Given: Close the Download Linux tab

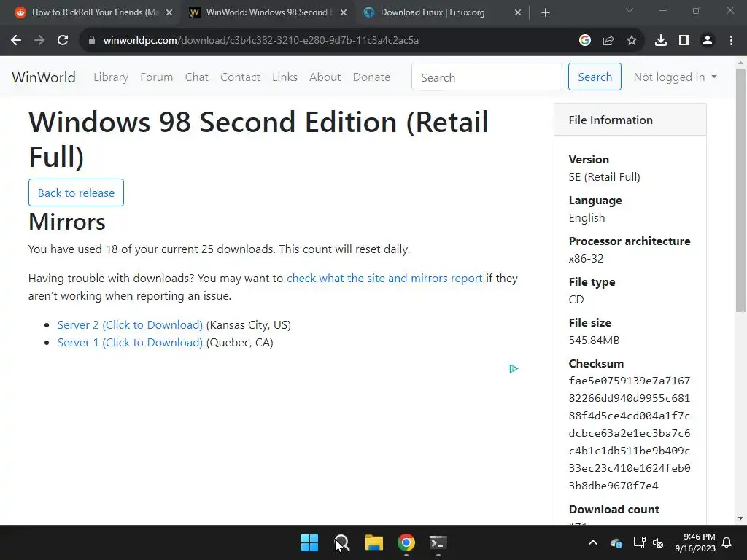Looking at the screenshot, I should (x=518, y=12).
